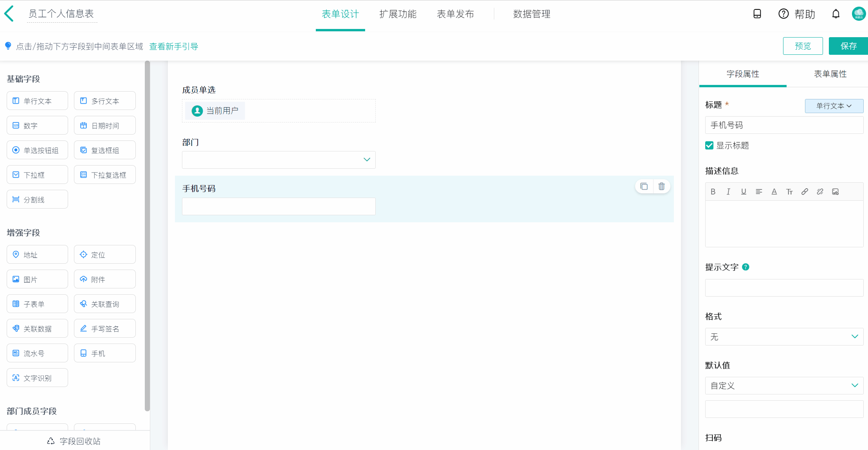
Task: Click the delete trash icon on 手机号码 field
Action: tap(661, 187)
